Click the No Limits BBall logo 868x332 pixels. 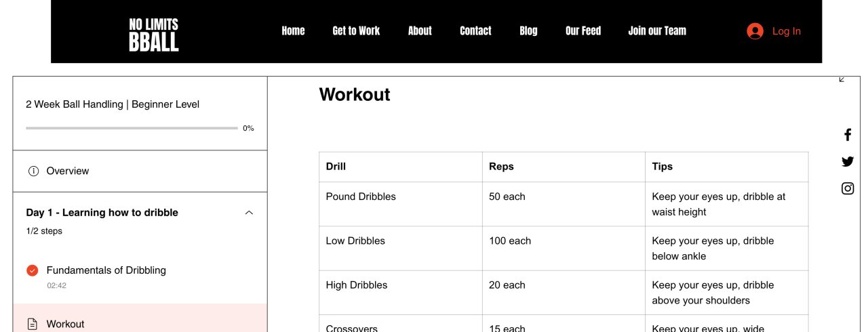(154, 35)
